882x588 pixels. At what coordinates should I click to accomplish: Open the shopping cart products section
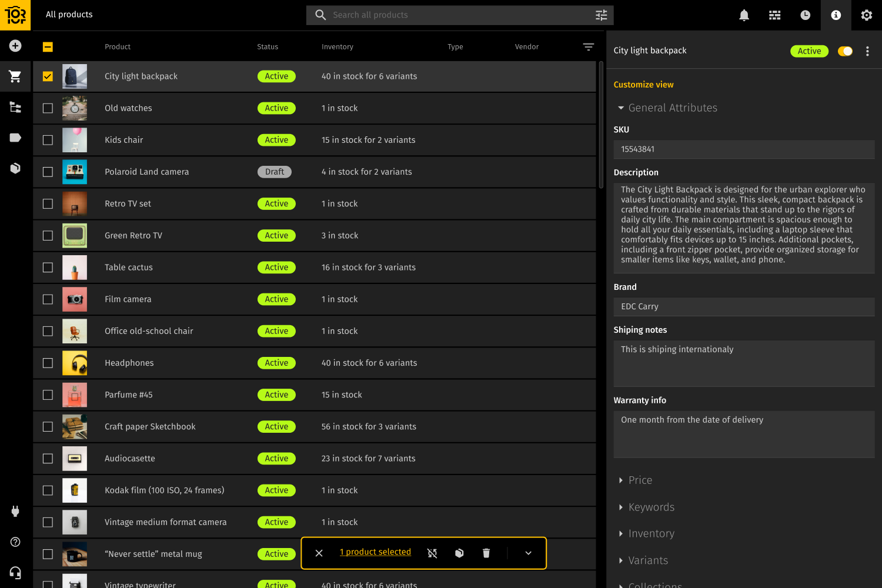[x=15, y=76]
